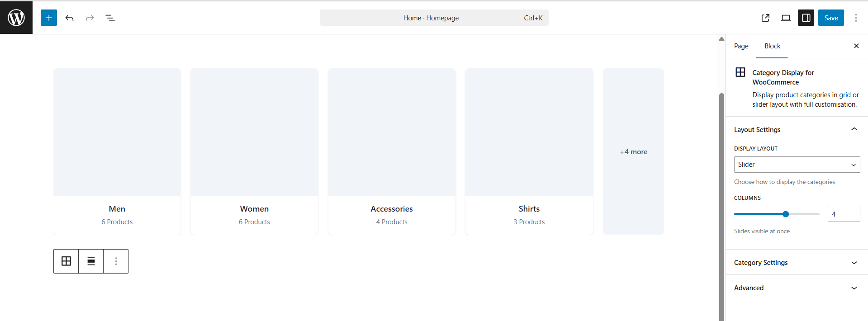Click the Columns number input field
Image resolution: width=868 pixels, height=321 pixels.
click(x=844, y=214)
